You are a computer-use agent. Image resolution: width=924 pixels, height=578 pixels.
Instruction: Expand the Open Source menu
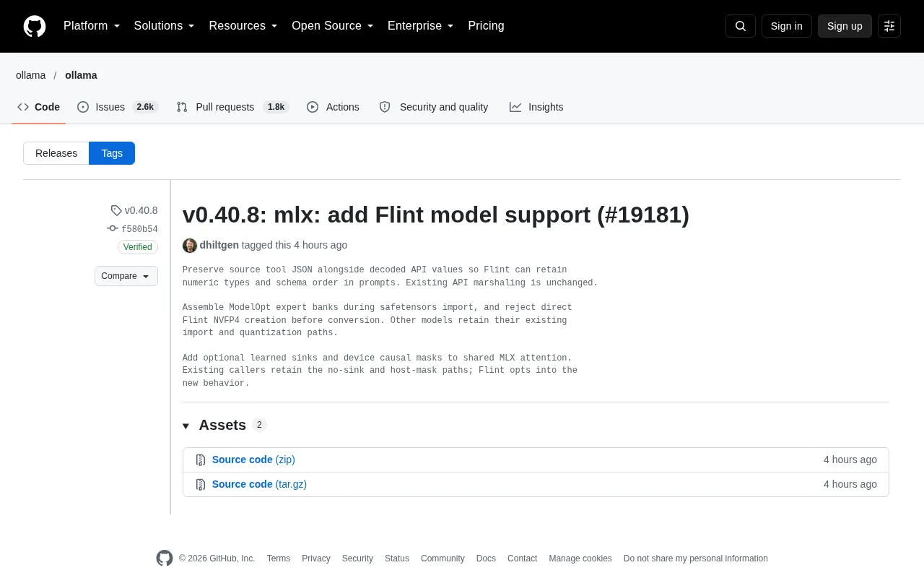click(x=333, y=26)
